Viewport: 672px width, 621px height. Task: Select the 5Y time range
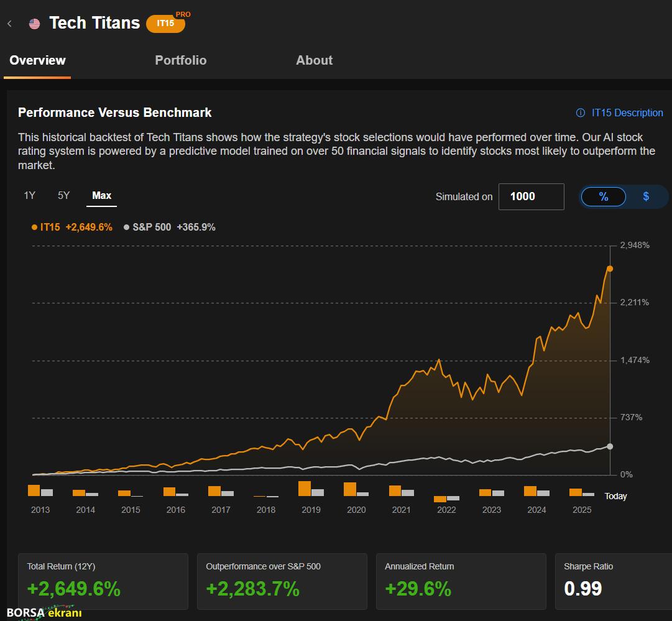(x=63, y=196)
